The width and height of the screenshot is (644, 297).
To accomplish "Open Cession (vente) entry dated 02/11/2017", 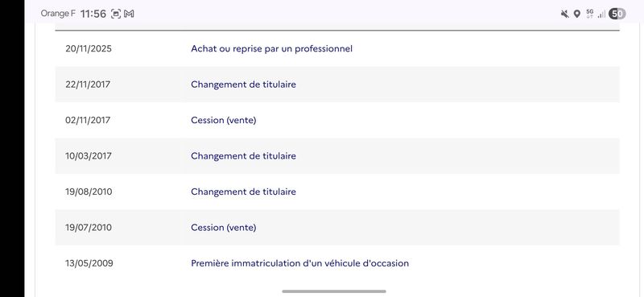I will tap(224, 120).
